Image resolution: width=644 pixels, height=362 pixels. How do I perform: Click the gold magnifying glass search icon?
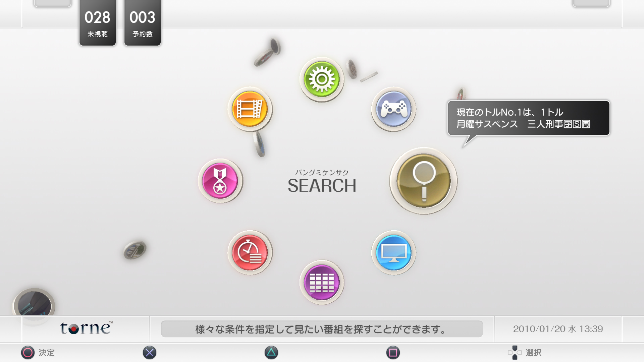coord(423,181)
